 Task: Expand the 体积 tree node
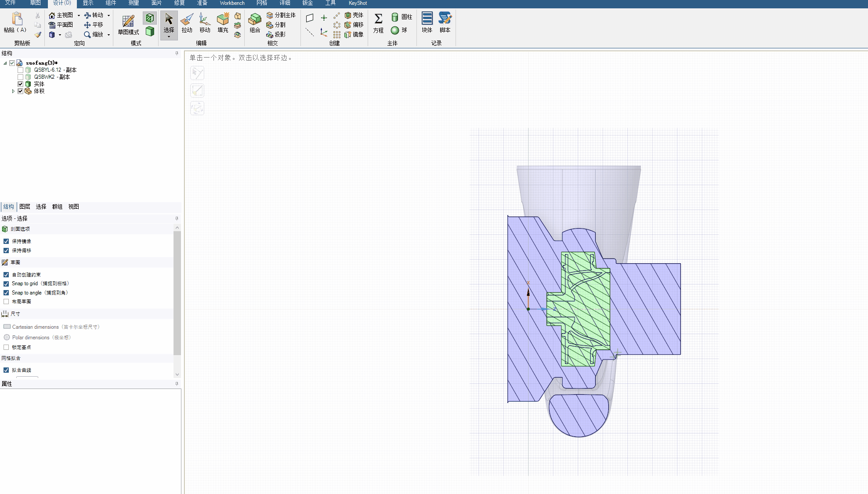[x=13, y=91]
